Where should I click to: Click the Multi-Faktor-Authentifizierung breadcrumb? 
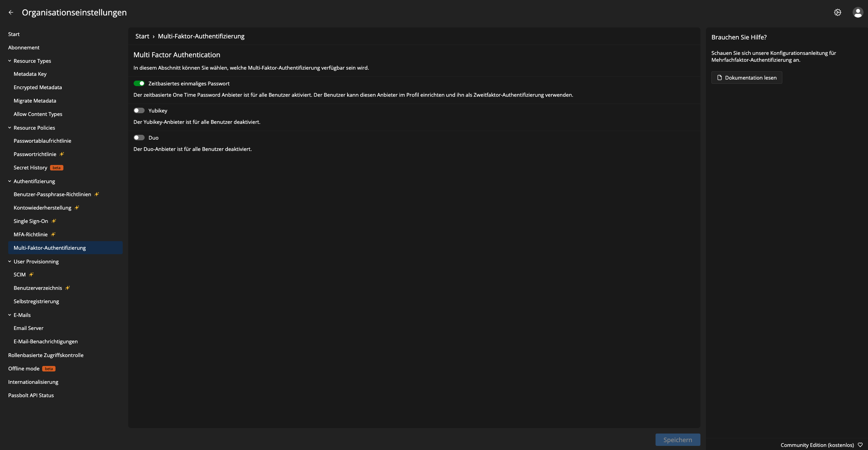pos(201,36)
